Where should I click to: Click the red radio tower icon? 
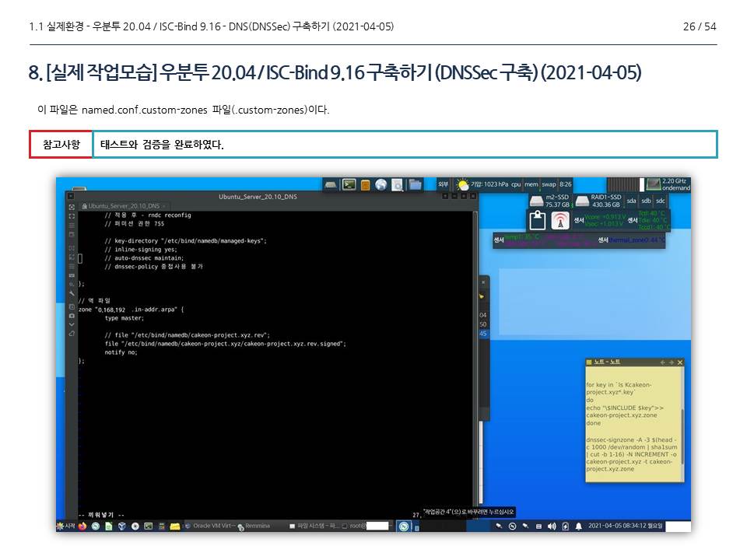click(x=559, y=220)
